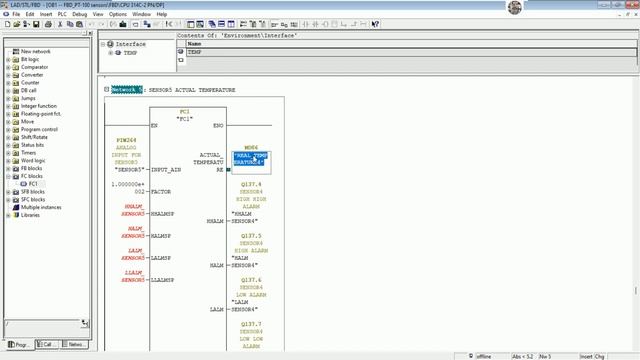Viewport: 640px width, 360px height.
Task: Save the block with the floppy disk icon
Action: 36,24
